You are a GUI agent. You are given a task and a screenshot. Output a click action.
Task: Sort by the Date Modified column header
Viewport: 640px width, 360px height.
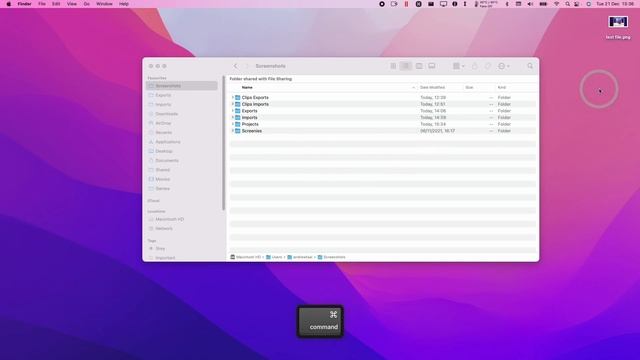tap(432, 87)
